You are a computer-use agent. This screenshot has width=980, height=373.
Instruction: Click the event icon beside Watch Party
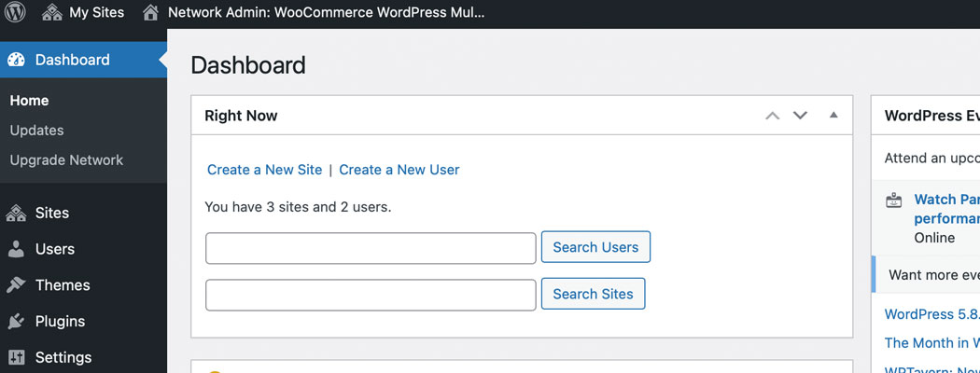pos(894,200)
